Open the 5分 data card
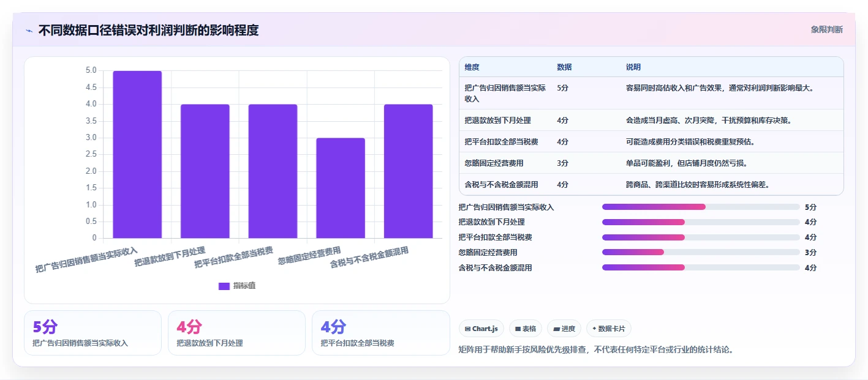 click(x=92, y=333)
